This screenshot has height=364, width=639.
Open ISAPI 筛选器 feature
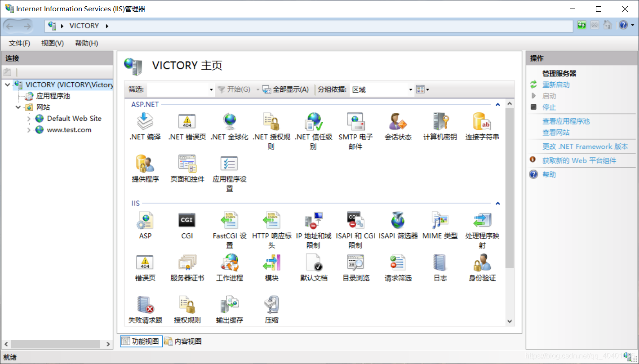[x=398, y=220]
